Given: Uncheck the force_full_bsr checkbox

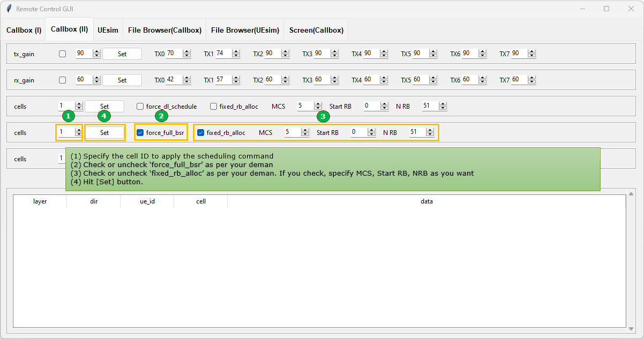Looking at the screenshot, I should pyautogui.click(x=140, y=132).
